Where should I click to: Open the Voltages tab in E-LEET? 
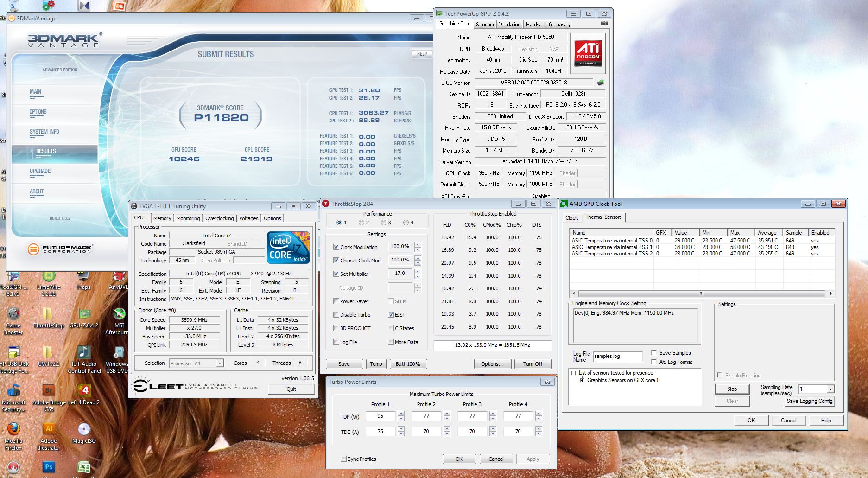pos(248,218)
